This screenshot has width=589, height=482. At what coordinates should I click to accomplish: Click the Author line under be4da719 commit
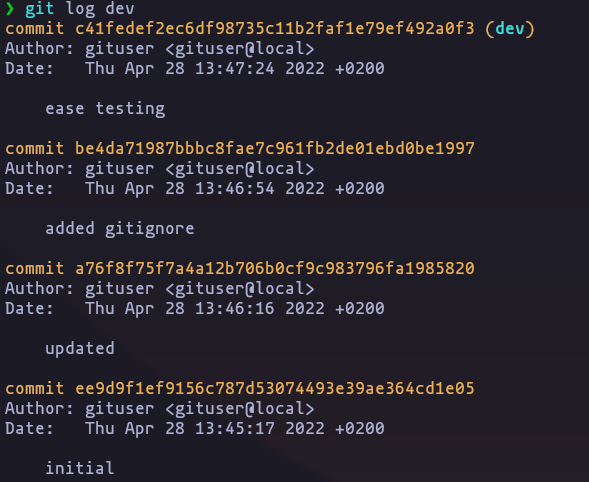160,169
